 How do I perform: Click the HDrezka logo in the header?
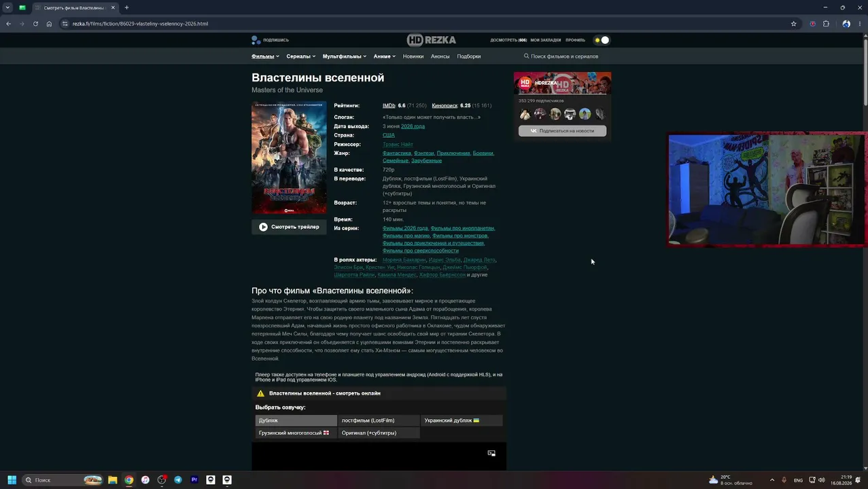pyautogui.click(x=431, y=39)
